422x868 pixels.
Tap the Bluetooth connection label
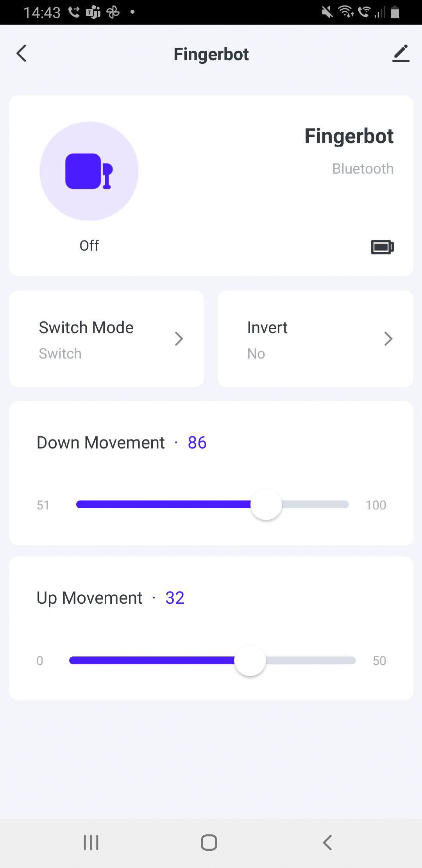coord(363,169)
